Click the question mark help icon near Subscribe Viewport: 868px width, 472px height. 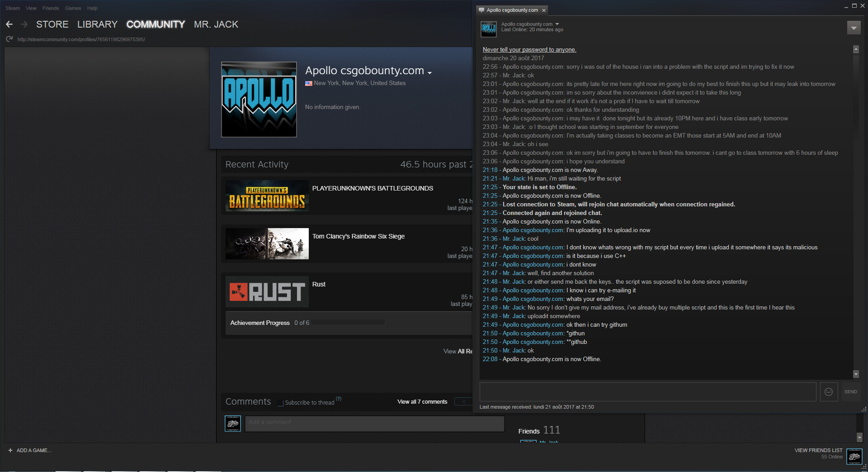pyautogui.click(x=339, y=399)
